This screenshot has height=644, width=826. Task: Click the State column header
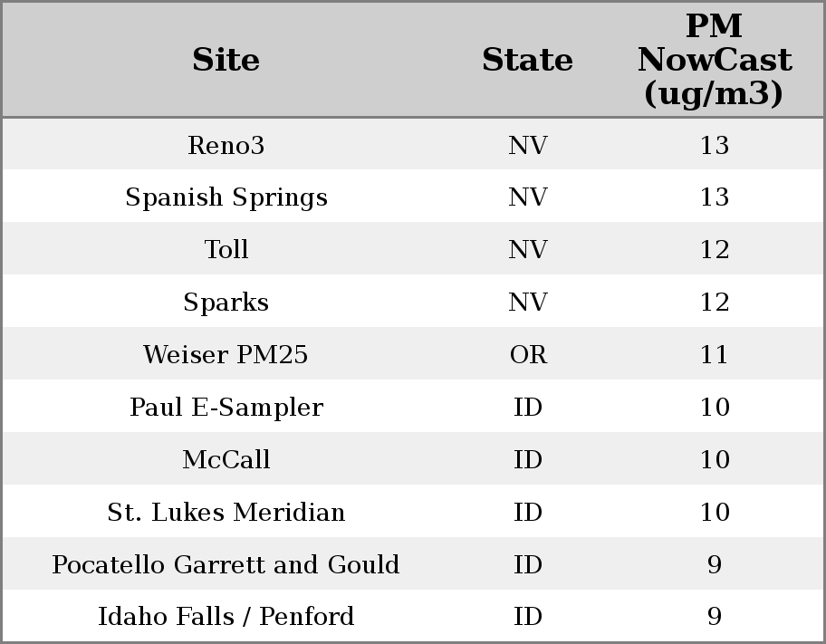[527, 60]
